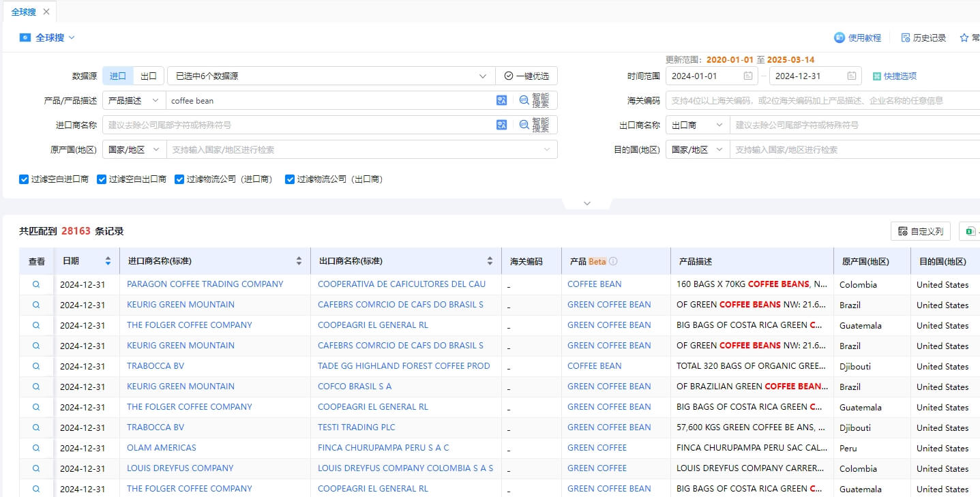Viewport: 980px width, 497px height.
Task: Open the 出口商 type dropdown
Action: pyautogui.click(x=698, y=125)
